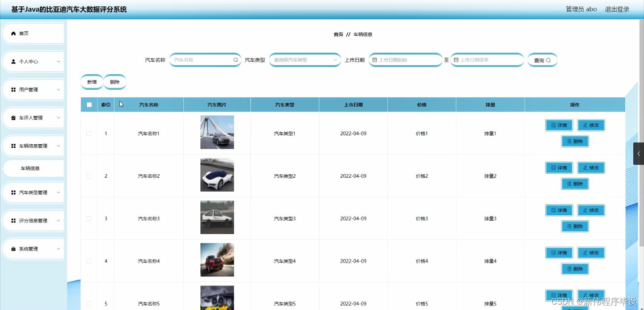This screenshot has height=310, width=644.
Task: Collapse the 车辆信息管理 menu chevron
Action: (58, 146)
